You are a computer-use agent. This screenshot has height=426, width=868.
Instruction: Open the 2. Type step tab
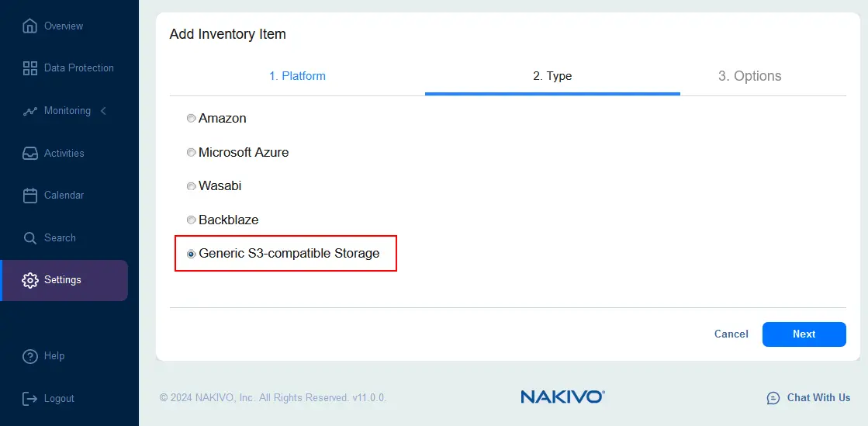pos(552,76)
